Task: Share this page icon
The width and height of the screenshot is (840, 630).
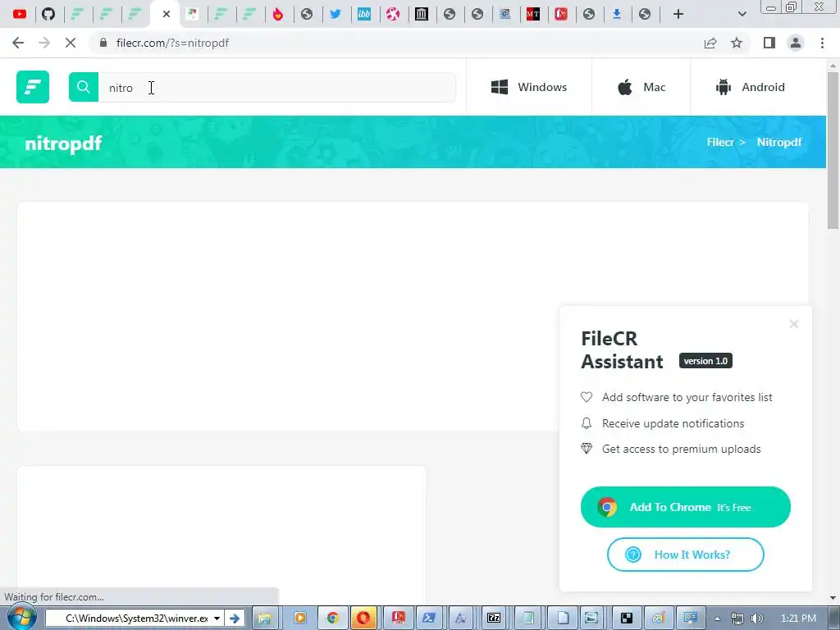Action: click(x=710, y=43)
